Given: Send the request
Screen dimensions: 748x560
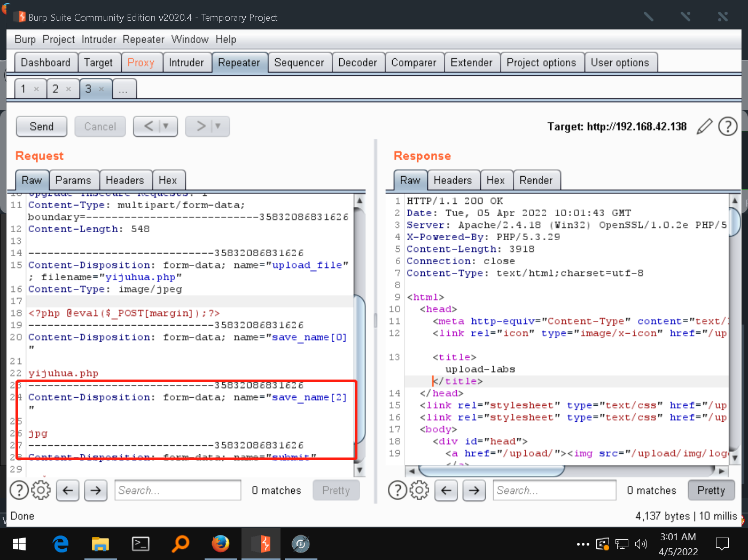Looking at the screenshot, I should (x=42, y=127).
